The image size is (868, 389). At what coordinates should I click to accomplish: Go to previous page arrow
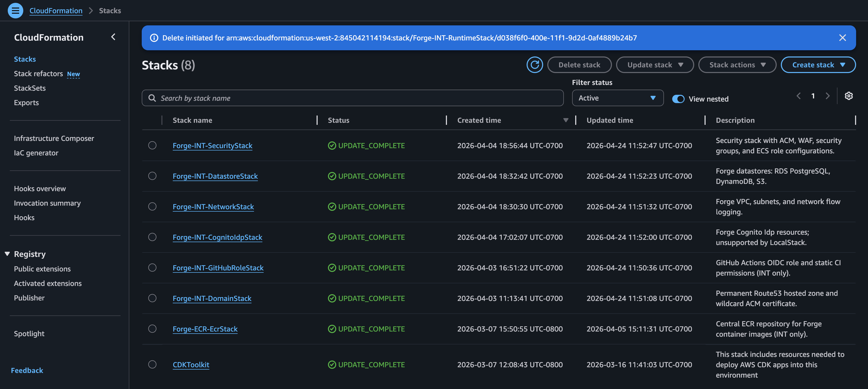pyautogui.click(x=798, y=96)
